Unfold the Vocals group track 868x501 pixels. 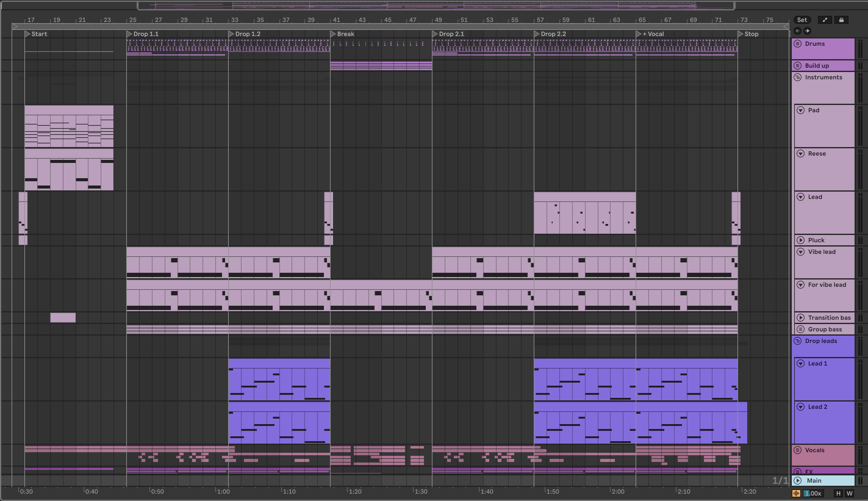798,450
